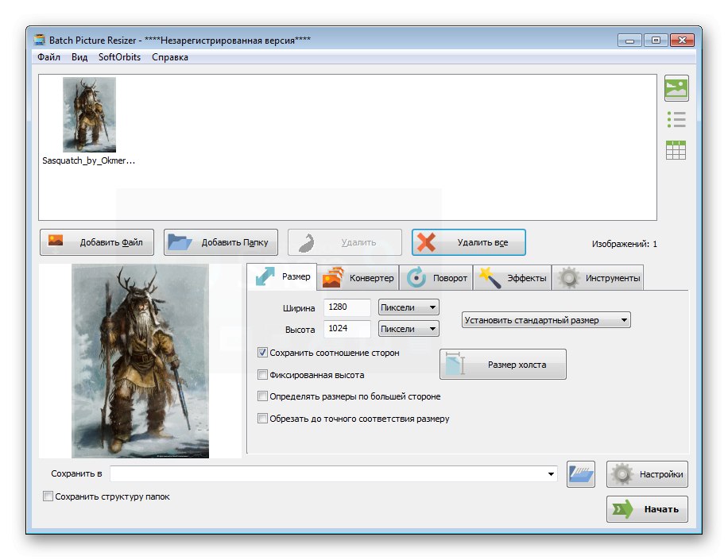This screenshot has height=560, width=728.
Task: Open Настройки settings
Action: click(647, 474)
